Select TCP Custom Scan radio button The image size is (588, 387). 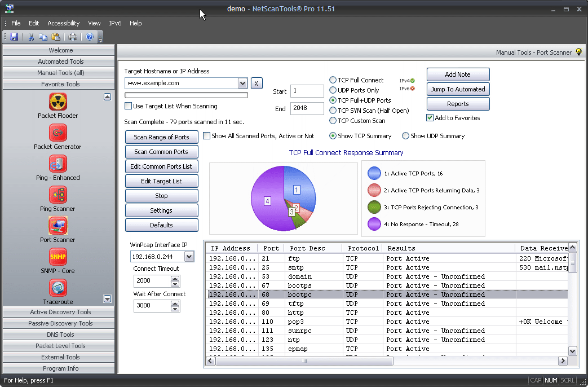point(333,121)
